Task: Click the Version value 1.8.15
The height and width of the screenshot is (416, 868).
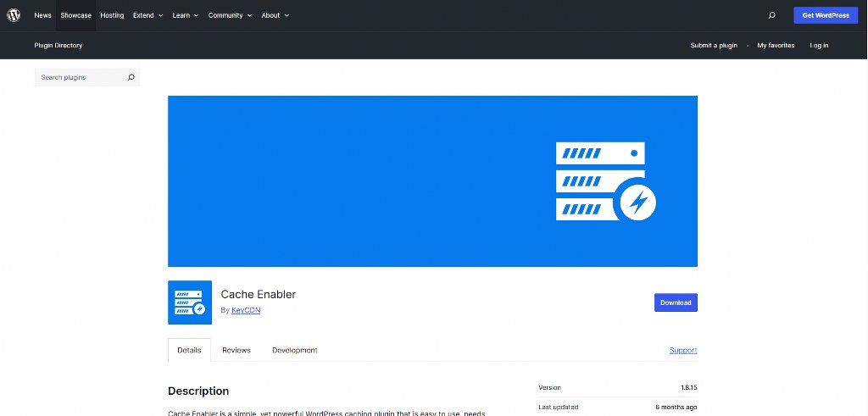Action: [688, 388]
